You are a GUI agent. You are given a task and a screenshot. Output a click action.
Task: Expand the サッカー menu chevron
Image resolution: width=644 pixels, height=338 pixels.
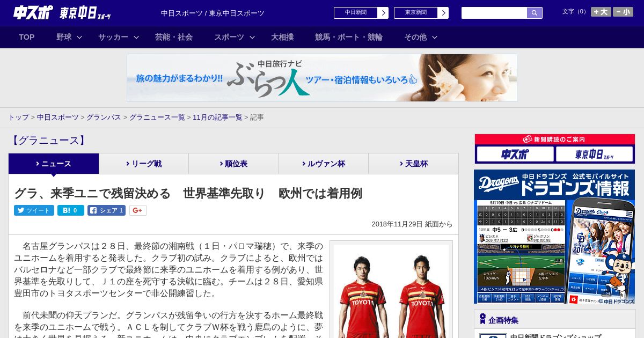(x=136, y=38)
